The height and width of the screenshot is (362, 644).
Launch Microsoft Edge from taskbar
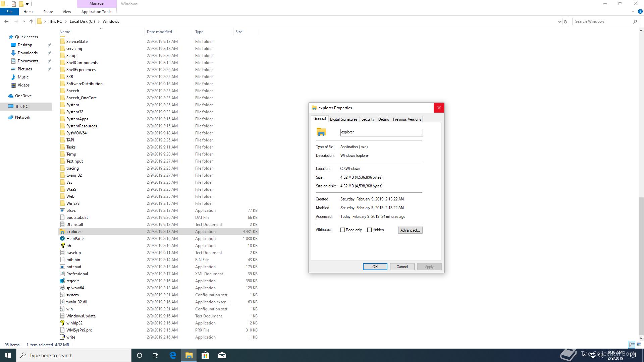click(x=173, y=355)
